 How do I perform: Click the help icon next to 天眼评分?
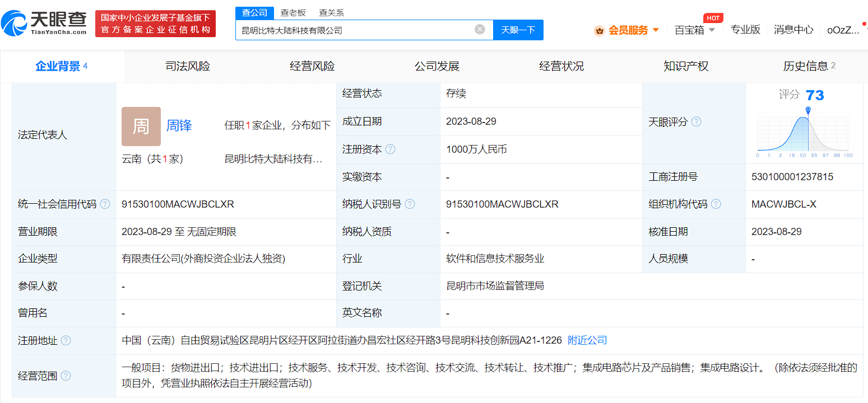[x=697, y=121]
